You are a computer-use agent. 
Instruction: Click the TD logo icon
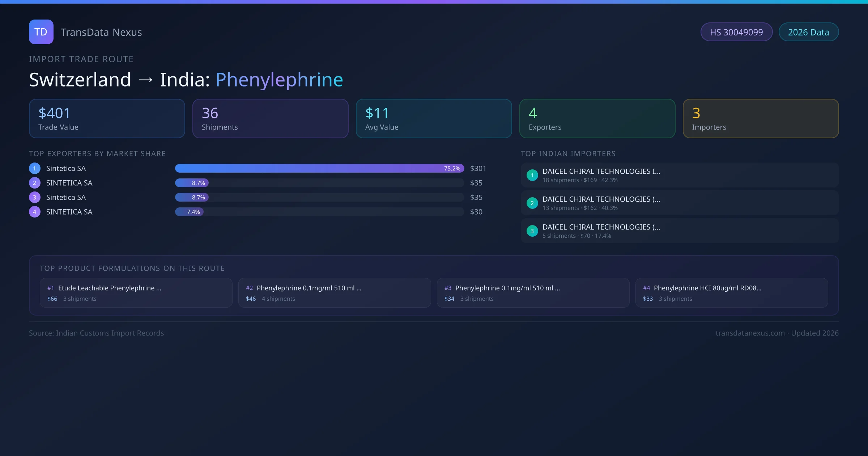click(41, 32)
